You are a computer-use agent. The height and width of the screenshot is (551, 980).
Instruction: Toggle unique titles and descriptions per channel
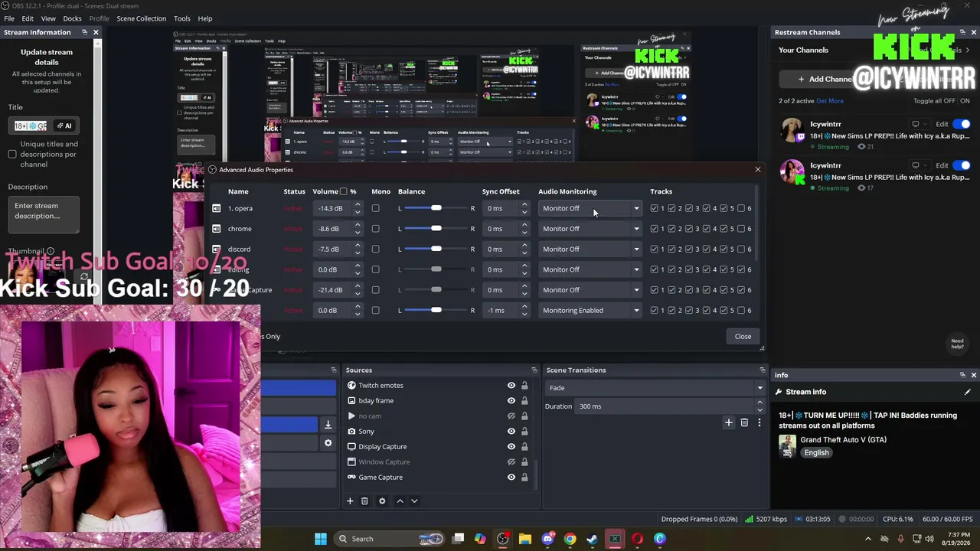click(x=12, y=154)
